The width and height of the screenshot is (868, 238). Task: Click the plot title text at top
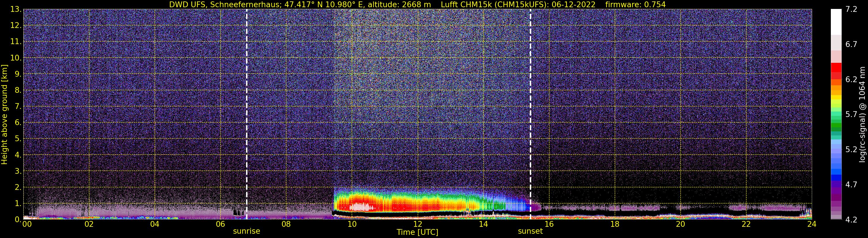pyautogui.click(x=417, y=4)
